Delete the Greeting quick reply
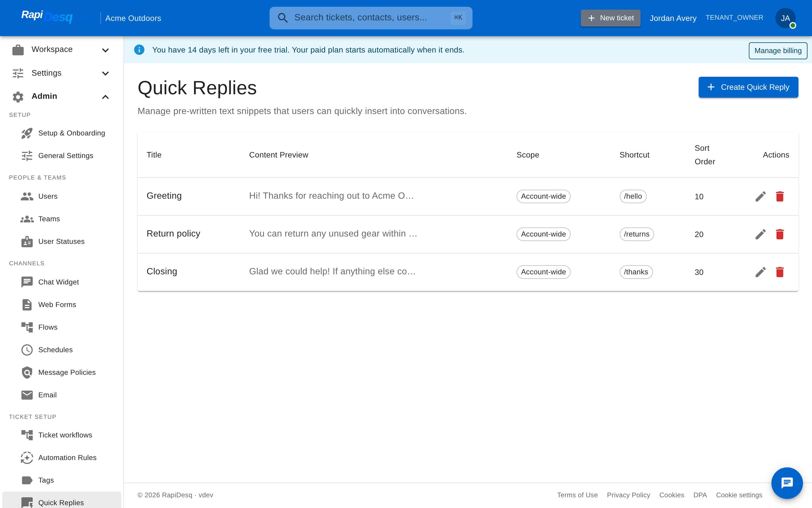Viewport: 812px width, 508px height. click(780, 196)
